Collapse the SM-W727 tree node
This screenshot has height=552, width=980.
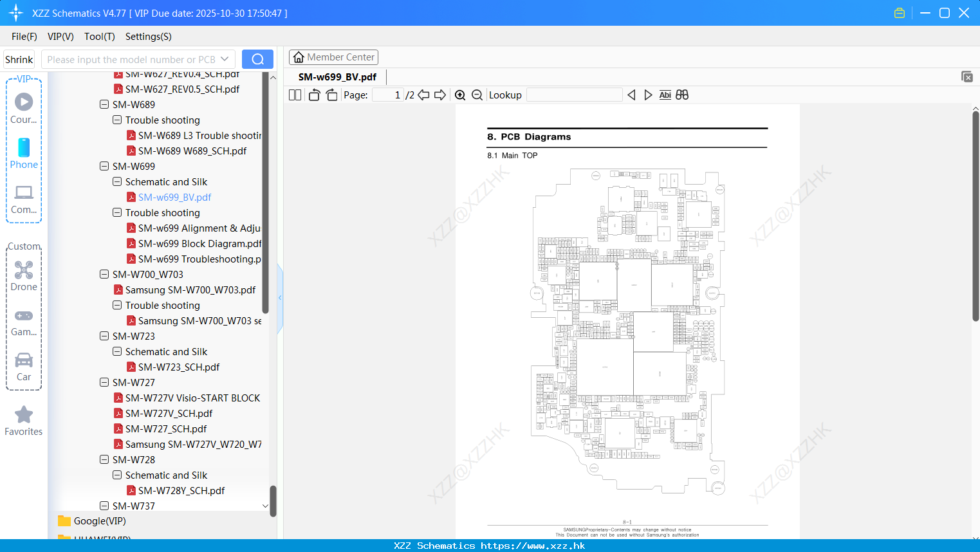coord(104,382)
